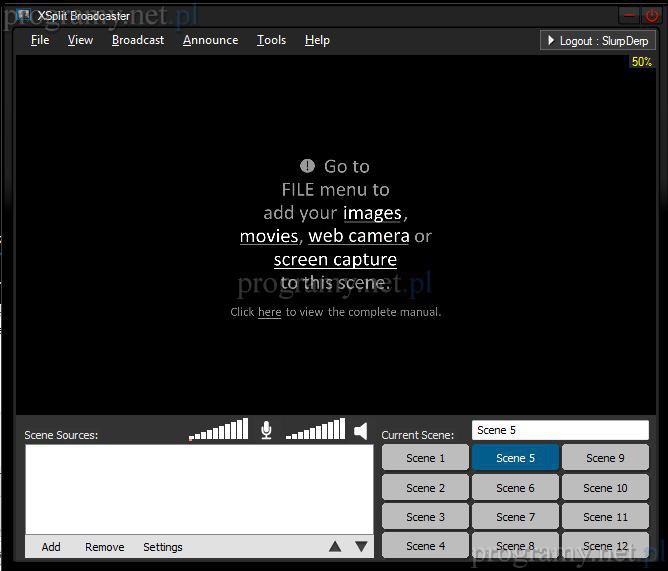Click Add under Scene Sources
Viewport: 668px width, 571px height.
(51, 547)
